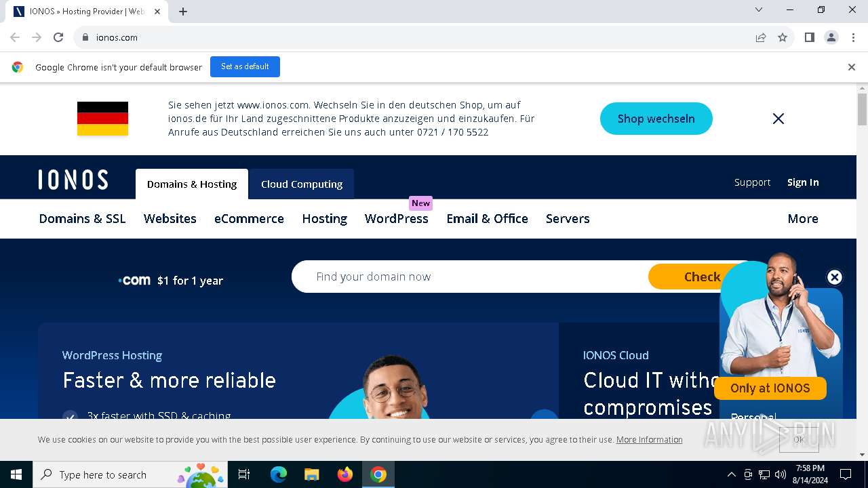Click the German flag image
Viewport: 868px width, 488px height.
[102, 119]
